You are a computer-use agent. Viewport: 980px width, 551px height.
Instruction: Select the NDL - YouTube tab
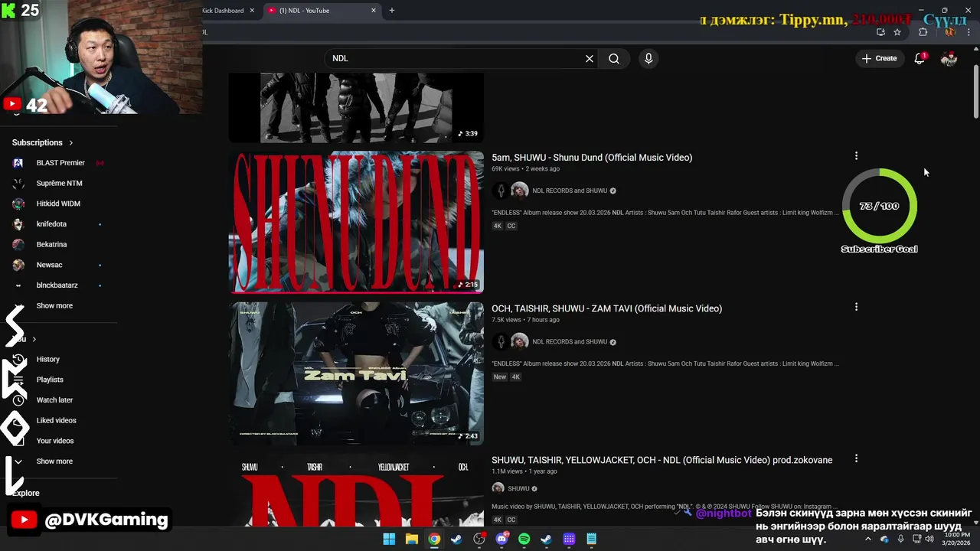[322, 11]
